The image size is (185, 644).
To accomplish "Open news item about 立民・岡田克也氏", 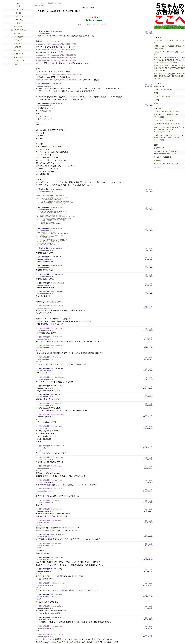I will (170, 60).
